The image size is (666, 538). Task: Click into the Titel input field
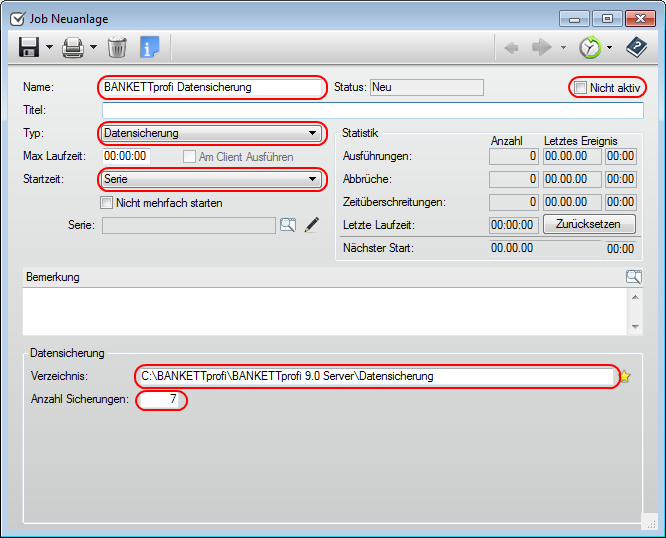[x=372, y=110]
